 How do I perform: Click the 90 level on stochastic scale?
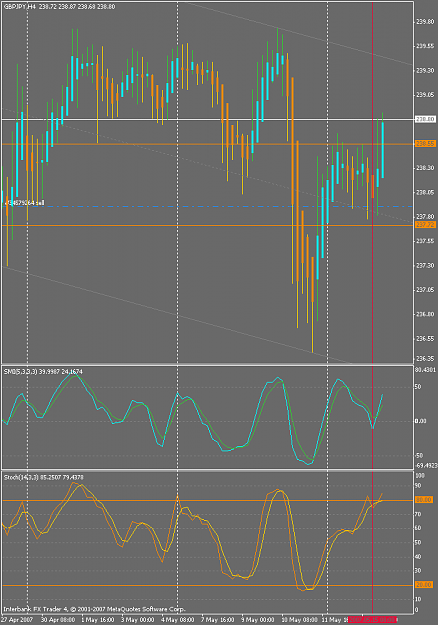point(418,485)
